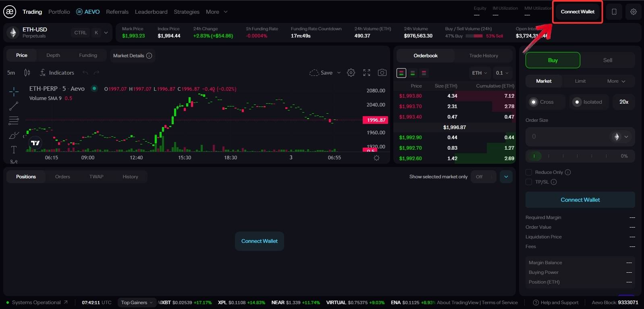The width and height of the screenshot is (644, 309).
Task: Toggle Show selected market only switch
Action: tap(483, 177)
